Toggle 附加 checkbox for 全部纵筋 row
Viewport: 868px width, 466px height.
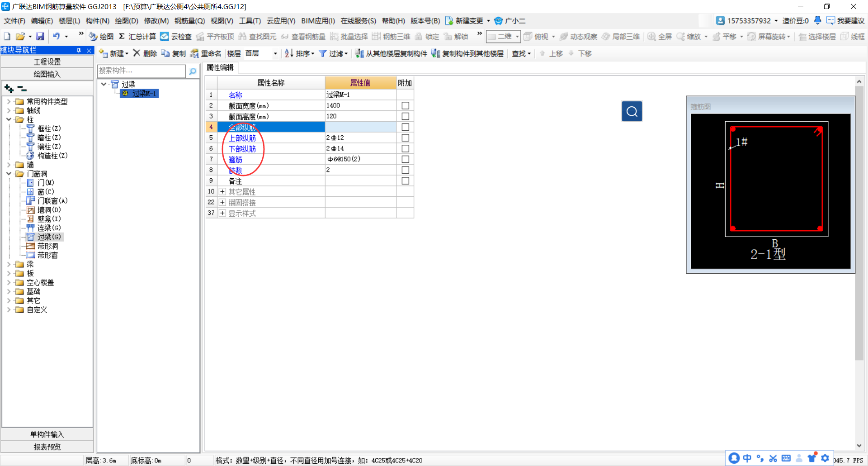pos(406,127)
